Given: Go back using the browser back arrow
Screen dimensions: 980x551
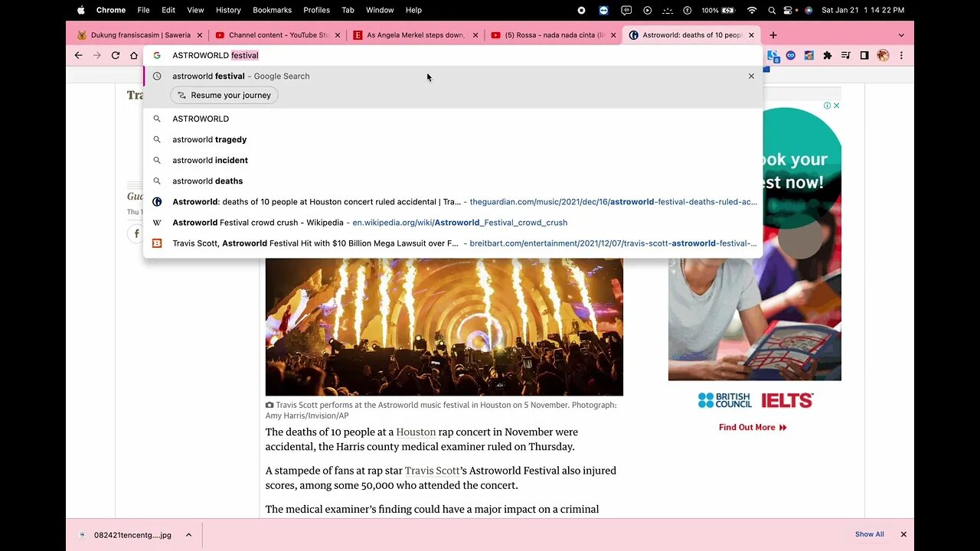Looking at the screenshot, I should pyautogui.click(x=78, y=55).
